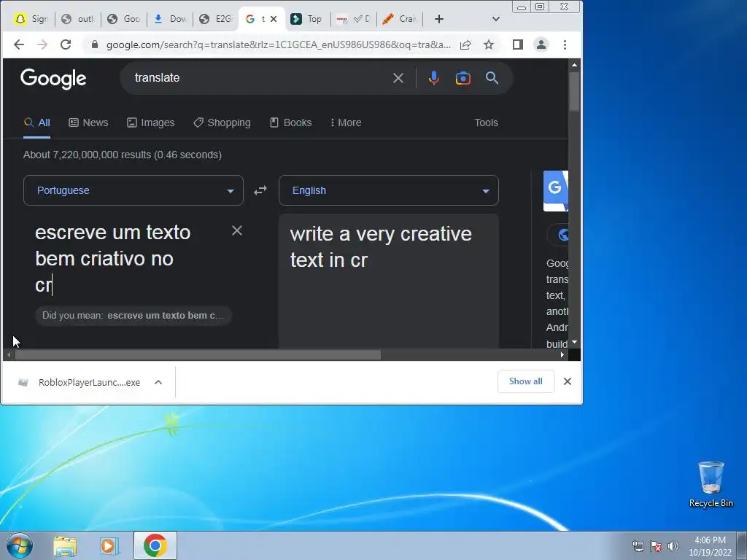Click the Chrome address bar URL
Screen dimensions: 747x560
tap(278, 44)
